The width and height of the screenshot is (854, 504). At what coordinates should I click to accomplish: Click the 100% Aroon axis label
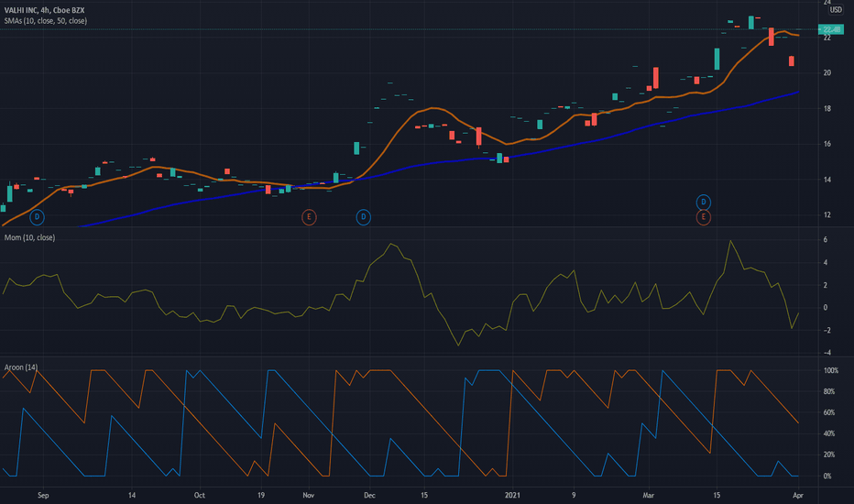click(x=830, y=370)
